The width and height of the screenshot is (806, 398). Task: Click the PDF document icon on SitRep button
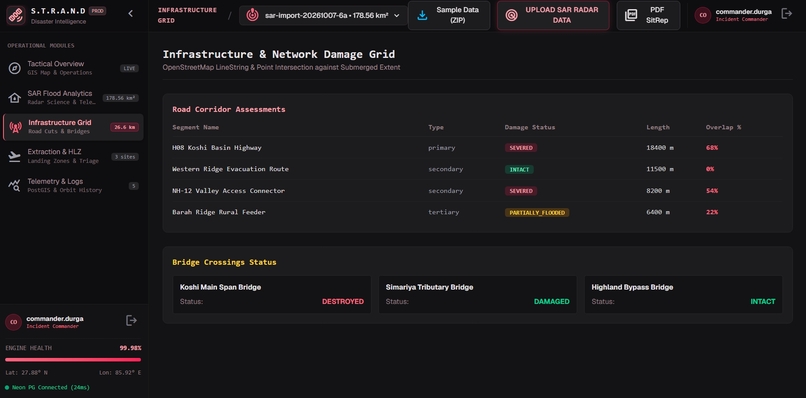631,15
